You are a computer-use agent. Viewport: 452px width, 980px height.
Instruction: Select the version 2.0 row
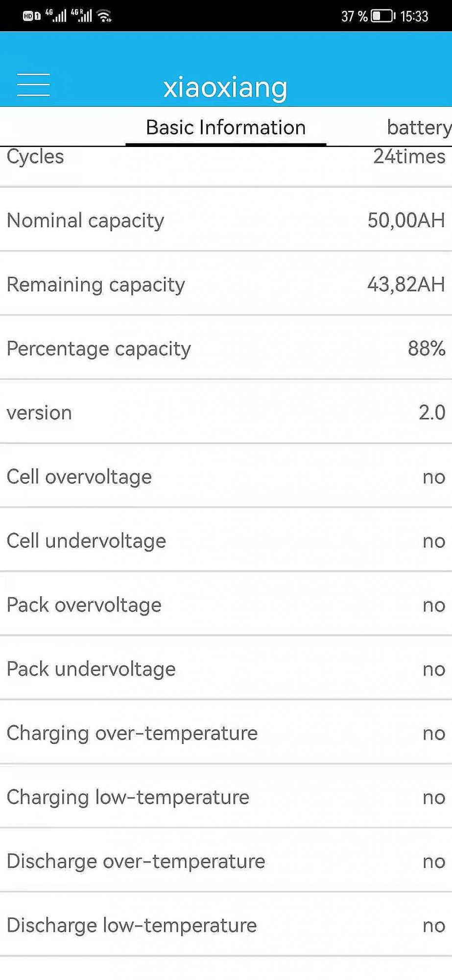(226, 412)
